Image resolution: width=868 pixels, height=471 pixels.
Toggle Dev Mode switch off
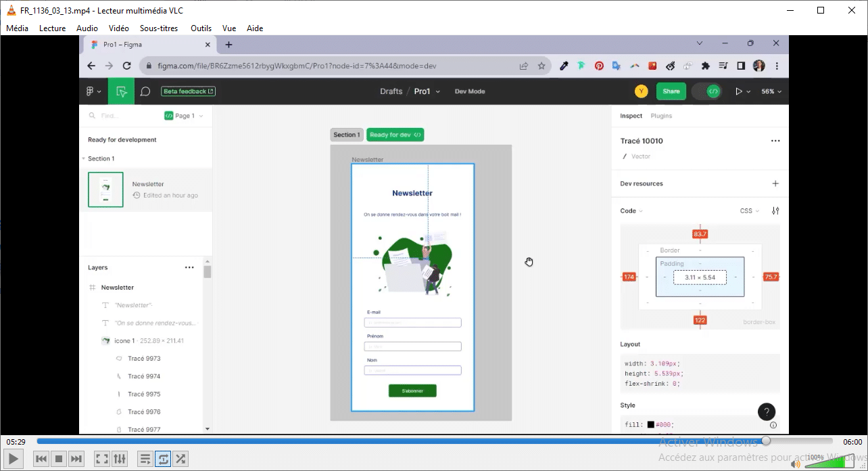[706, 91]
